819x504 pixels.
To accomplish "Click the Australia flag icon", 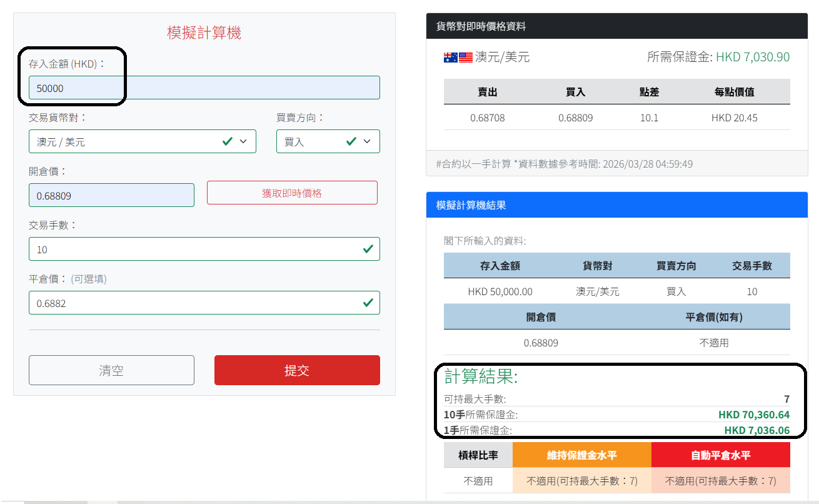I will pyautogui.click(x=450, y=58).
